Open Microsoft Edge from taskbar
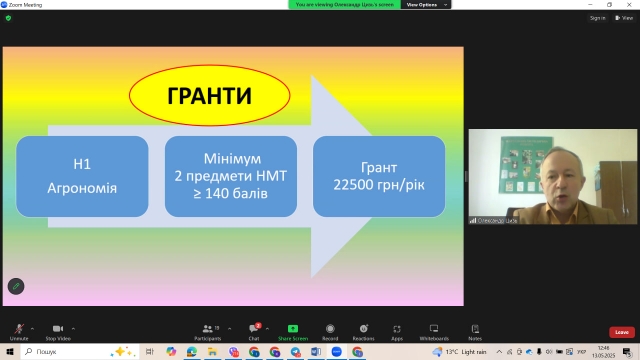 click(191, 351)
